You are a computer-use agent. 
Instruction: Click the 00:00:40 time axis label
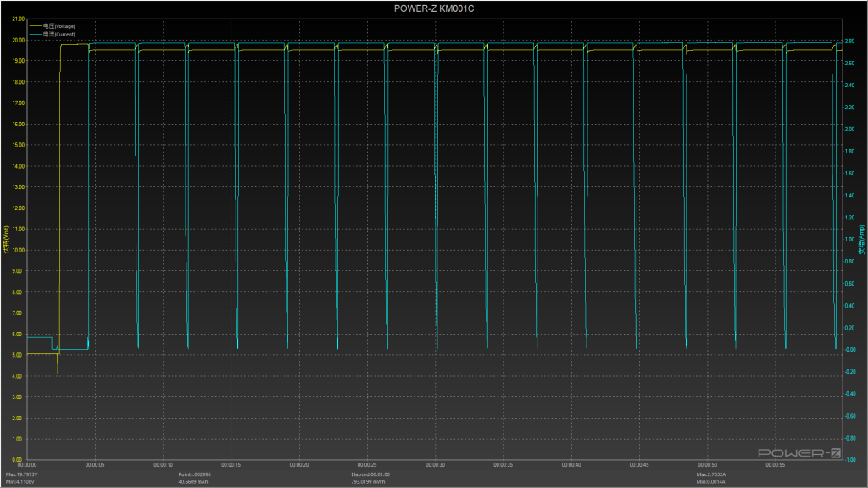tap(571, 465)
